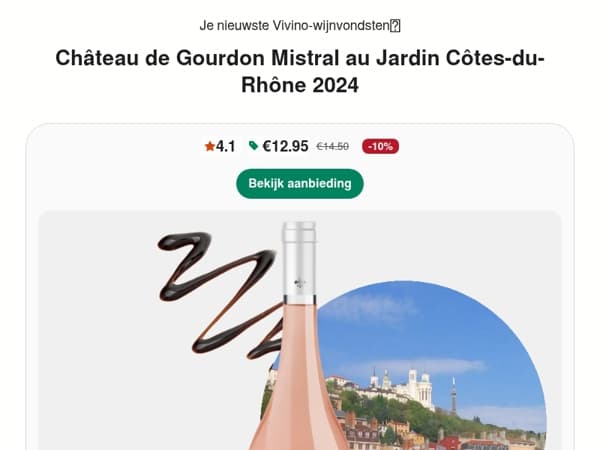The image size is (600, 450).
Task: Click the small emblem on bottle neck
Action: pos(300,283)
